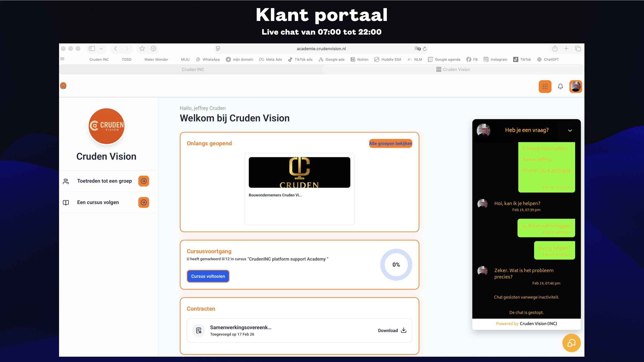Click the Cursus voltooien button

point(208,276)
